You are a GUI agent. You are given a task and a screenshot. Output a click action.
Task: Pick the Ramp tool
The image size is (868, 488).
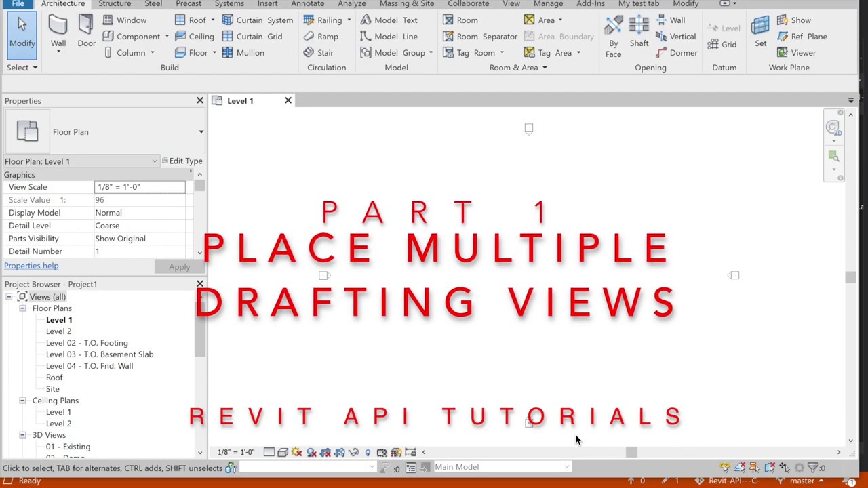click(321, 37)
